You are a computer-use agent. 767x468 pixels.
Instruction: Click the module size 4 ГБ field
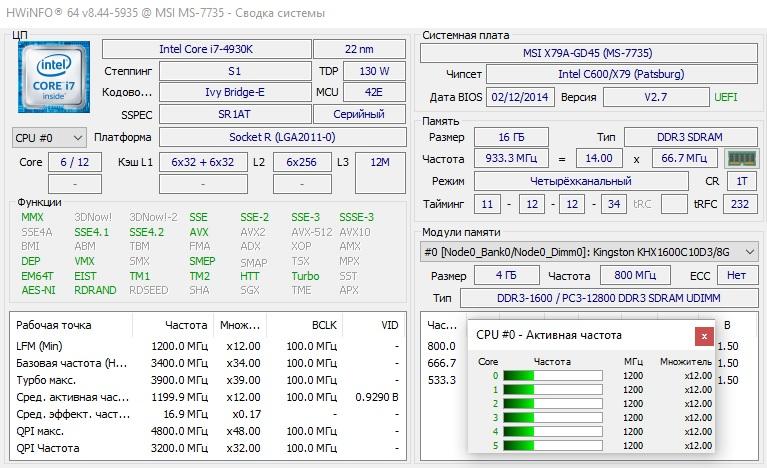tap(506, 275)
